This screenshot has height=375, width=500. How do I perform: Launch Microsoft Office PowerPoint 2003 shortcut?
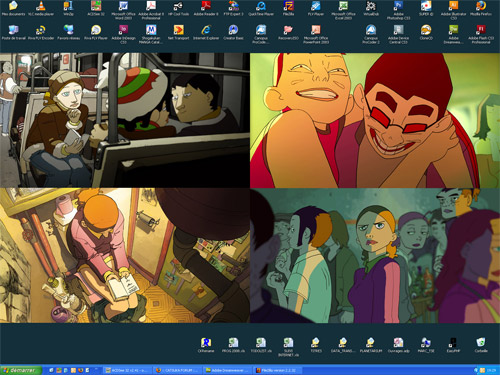[316, 34]
